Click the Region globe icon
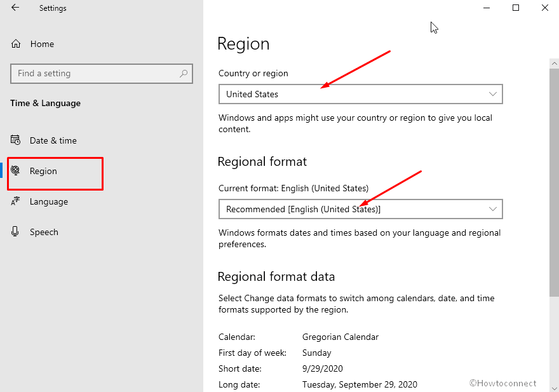This screenshot has height=392, width=559. [x=15, y=170]
